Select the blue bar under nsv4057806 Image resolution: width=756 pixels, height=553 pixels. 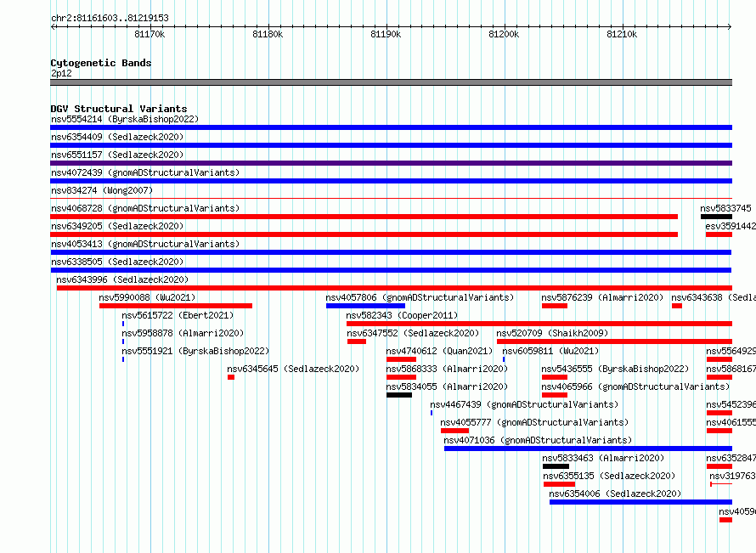click(365, 306)
